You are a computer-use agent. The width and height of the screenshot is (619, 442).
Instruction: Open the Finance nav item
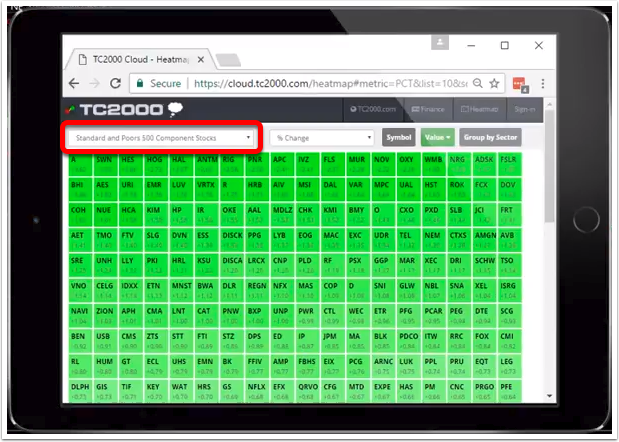coord(428,109)
